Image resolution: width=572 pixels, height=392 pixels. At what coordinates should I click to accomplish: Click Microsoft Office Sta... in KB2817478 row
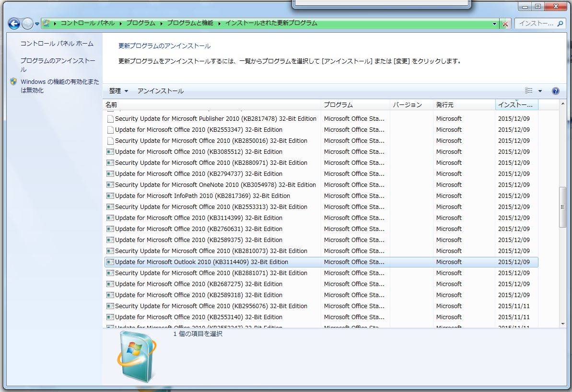click(x=354, y=118)
